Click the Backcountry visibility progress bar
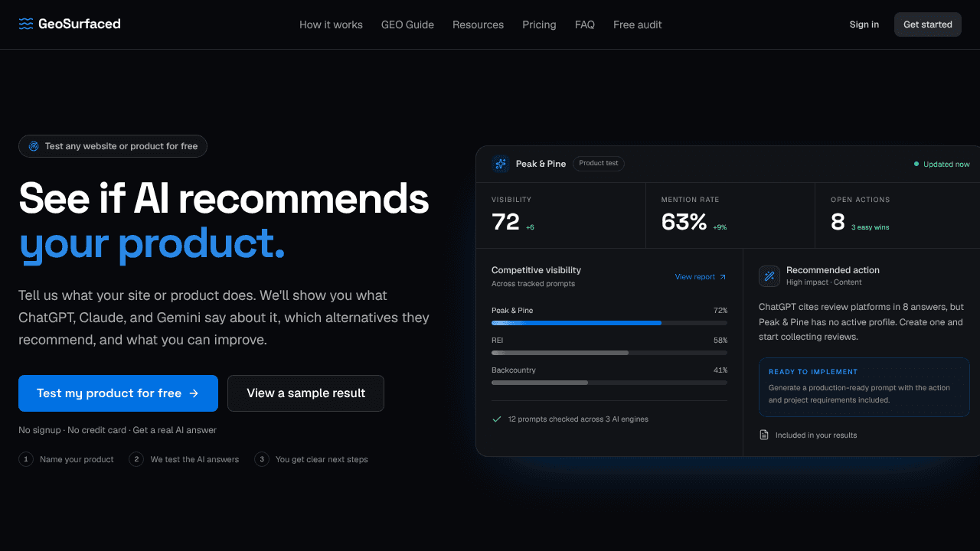The image size is (980, 551). coord(609,383)
